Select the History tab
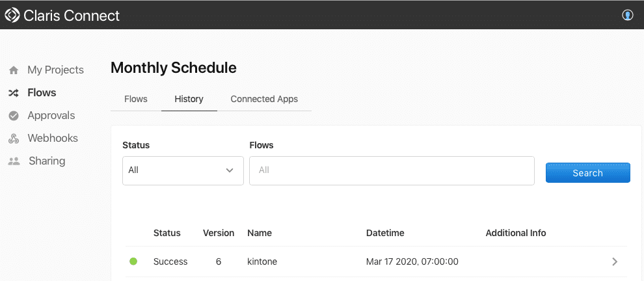Screen dimensions: 644x281 189,100
